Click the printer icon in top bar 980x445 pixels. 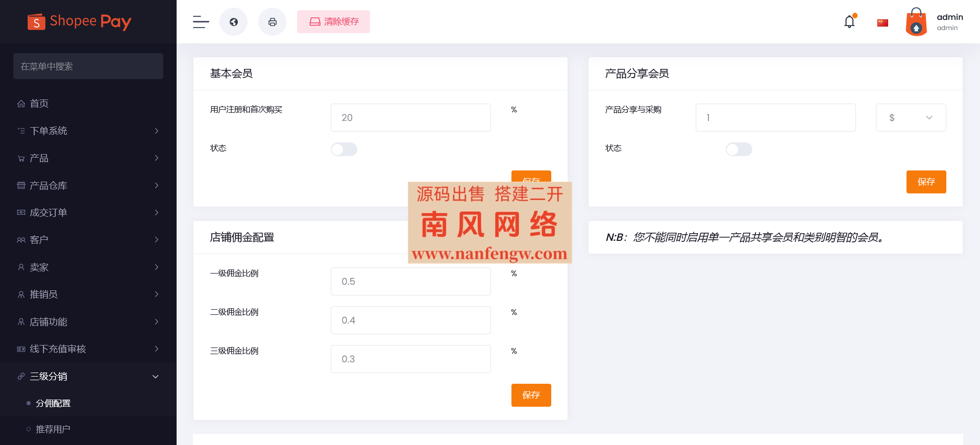pos(272,22)
